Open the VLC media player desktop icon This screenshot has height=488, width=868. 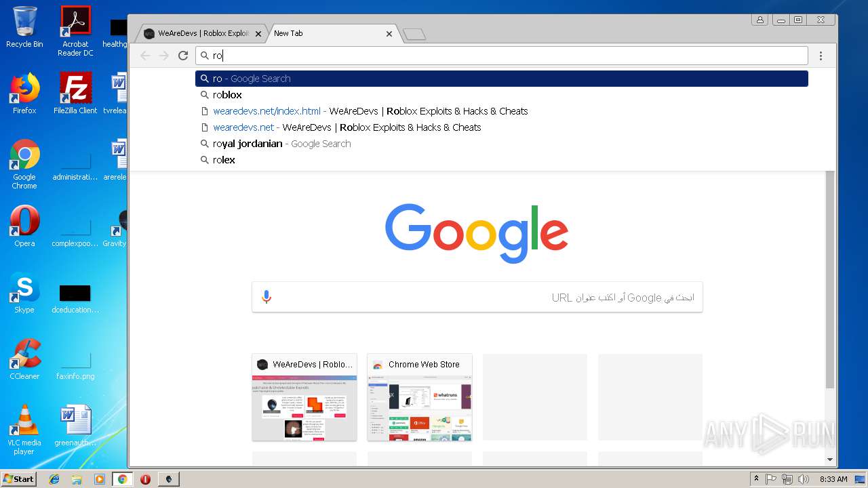(x=24, y=430)
